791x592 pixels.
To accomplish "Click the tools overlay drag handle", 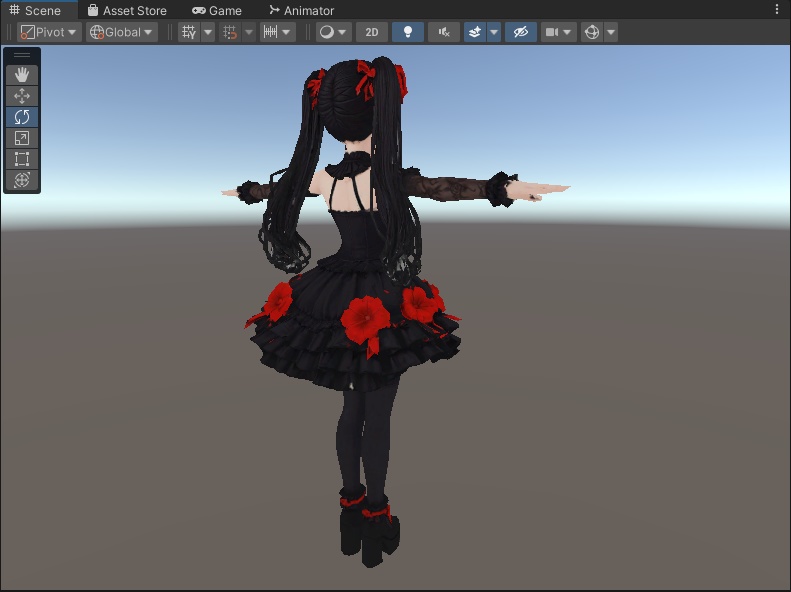I will point(22,55).
